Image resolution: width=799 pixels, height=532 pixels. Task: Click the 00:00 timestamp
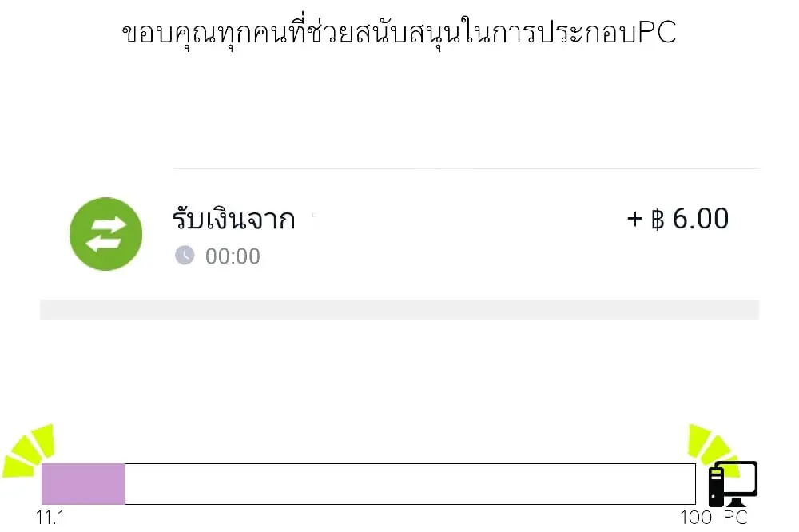233,256
